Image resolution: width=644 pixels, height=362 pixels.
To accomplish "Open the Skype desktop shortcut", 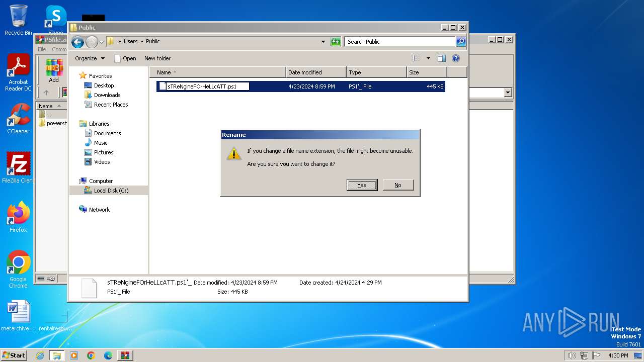I will point(55,20).
